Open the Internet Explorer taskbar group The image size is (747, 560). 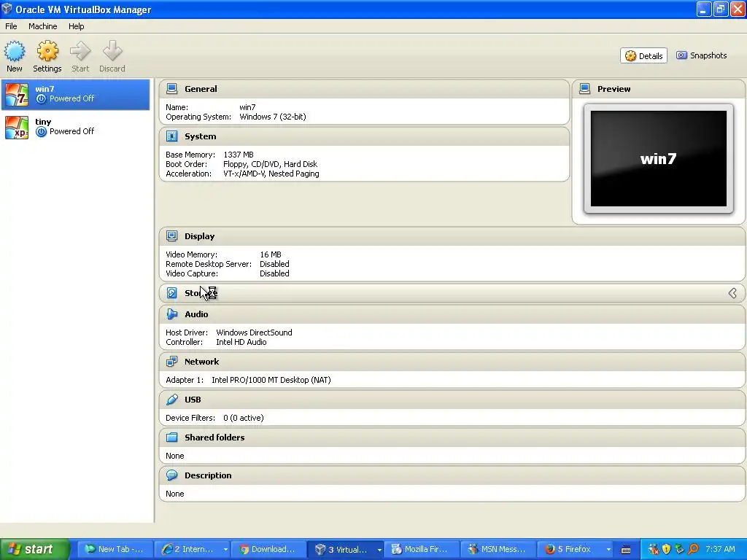tap(193, 550)
